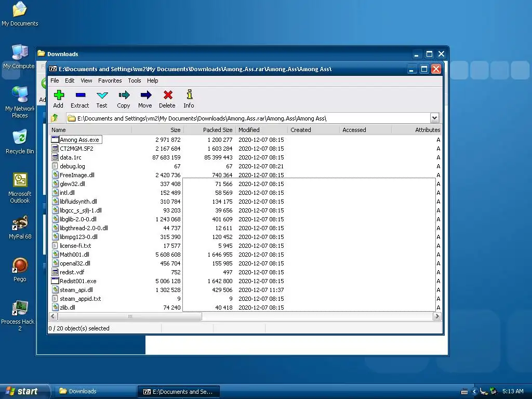Select steam_api.dll in file list
The image size is (532, 399).
tap(76, 290)
